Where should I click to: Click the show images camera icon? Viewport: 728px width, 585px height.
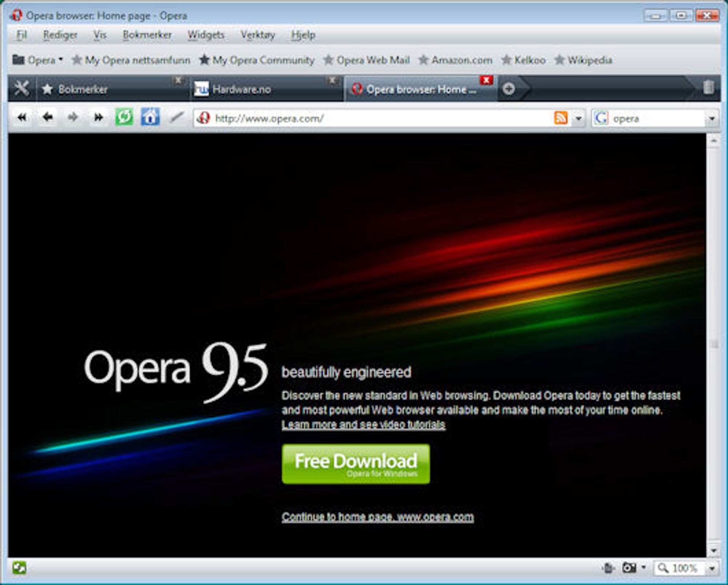(x=629, y=568)
